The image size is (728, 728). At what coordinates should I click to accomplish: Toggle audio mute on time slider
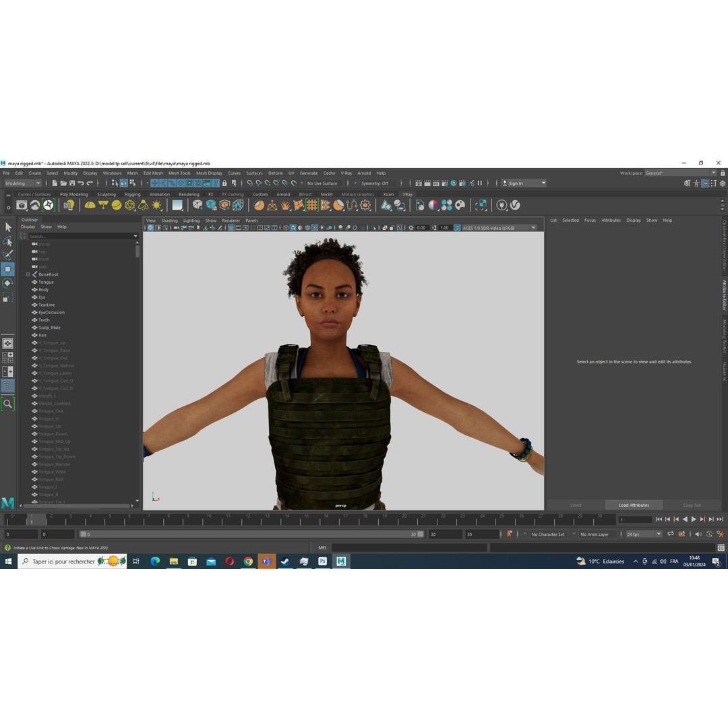698,534
